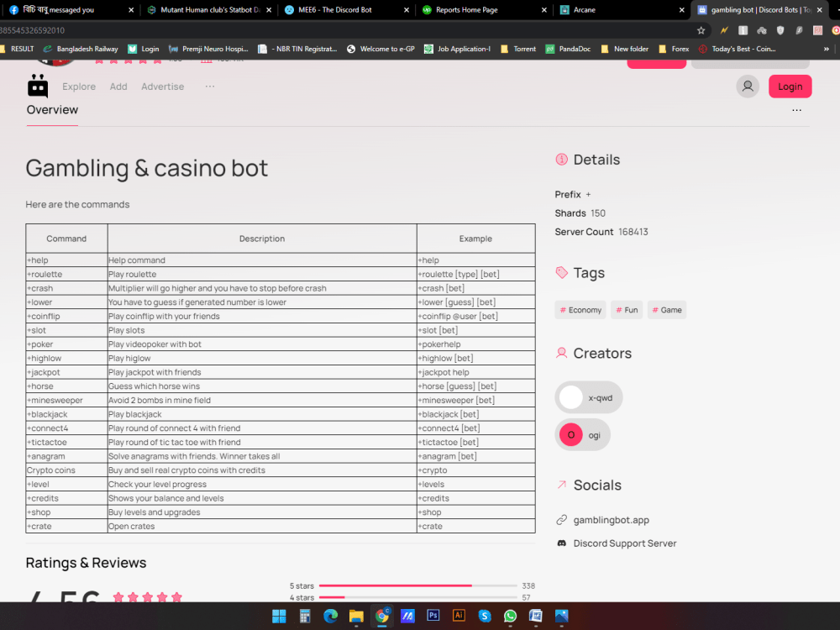Click the x-qwd creator avatar

[571, 397]
